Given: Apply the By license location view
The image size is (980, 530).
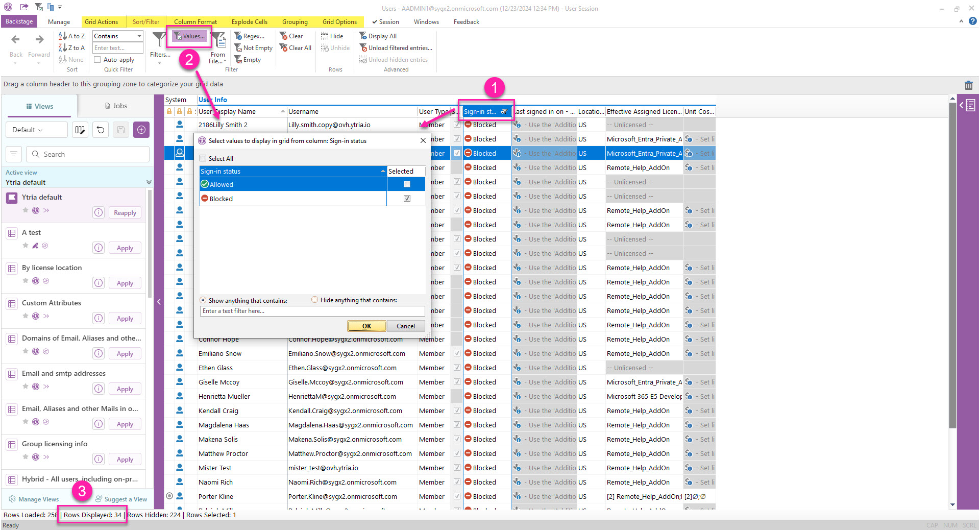Looking at the screenshot, I should point(125,283).
